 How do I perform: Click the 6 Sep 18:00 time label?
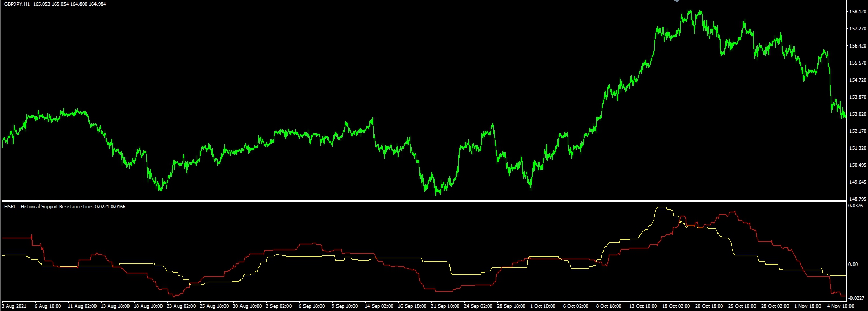(312, 306)
